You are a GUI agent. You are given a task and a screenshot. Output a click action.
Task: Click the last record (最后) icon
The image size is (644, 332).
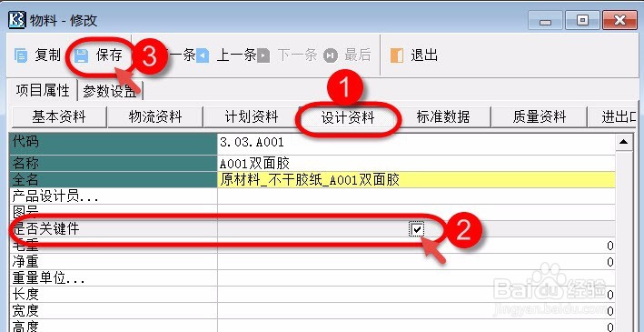click(x=331, y=55)
